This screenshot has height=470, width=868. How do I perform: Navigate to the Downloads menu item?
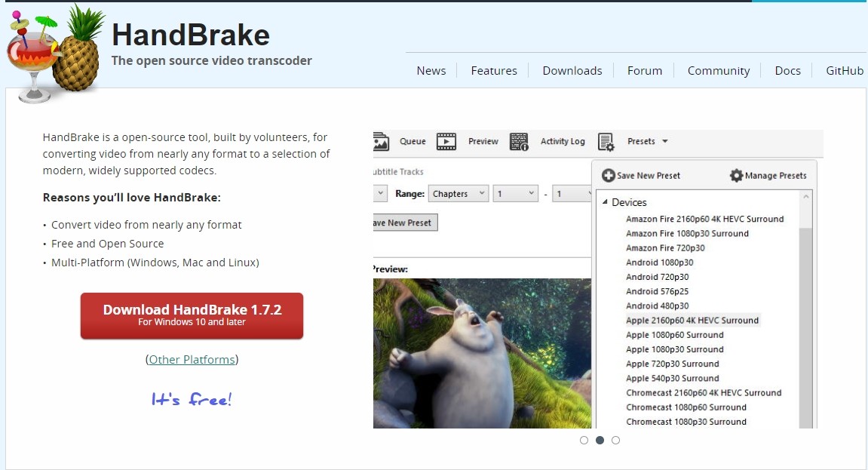click(x=572, y=70)
